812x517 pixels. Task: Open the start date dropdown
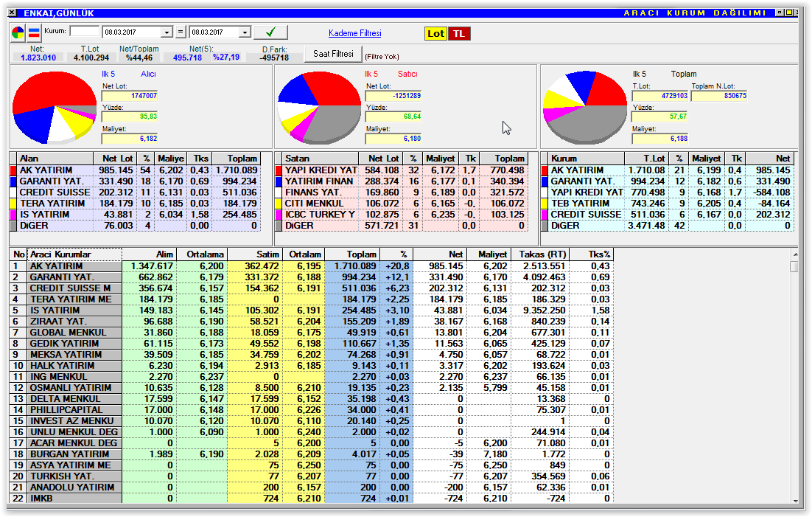point(167,32)
